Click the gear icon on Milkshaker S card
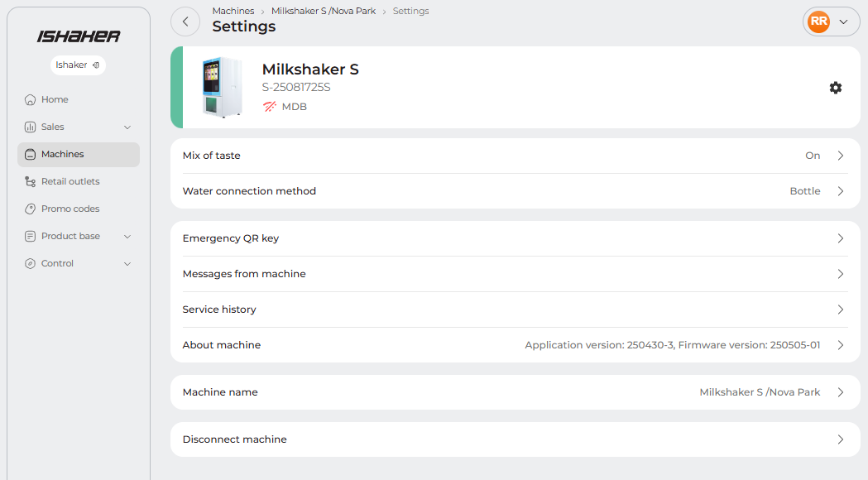Screen dimensions: 868x480 tap(836, 88)
